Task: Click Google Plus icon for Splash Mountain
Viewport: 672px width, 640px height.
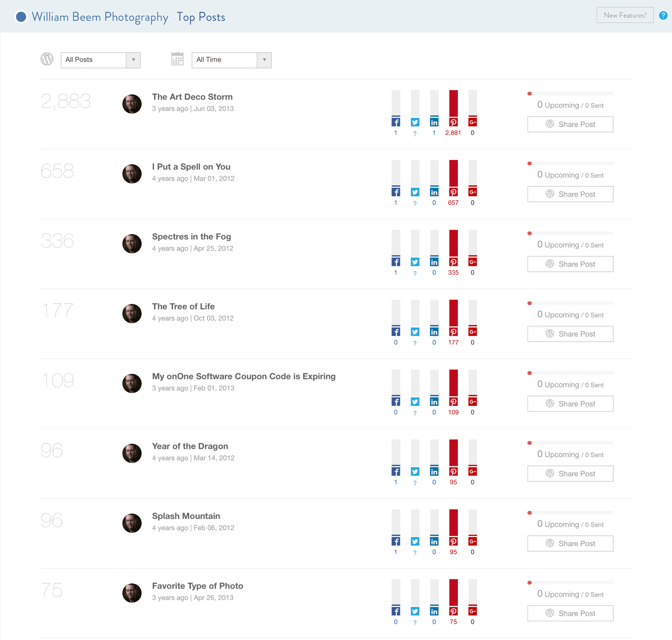Action: coord(472,541)
